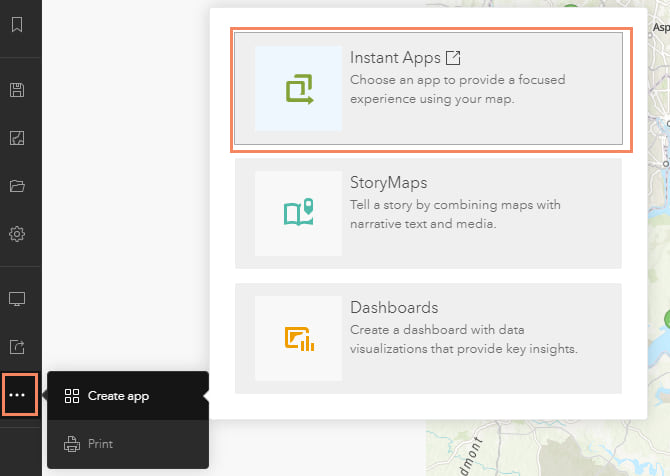Click the external link icon next to Instant Apps
The height and width of the screenshot is (476, 670).
[453, 58]
